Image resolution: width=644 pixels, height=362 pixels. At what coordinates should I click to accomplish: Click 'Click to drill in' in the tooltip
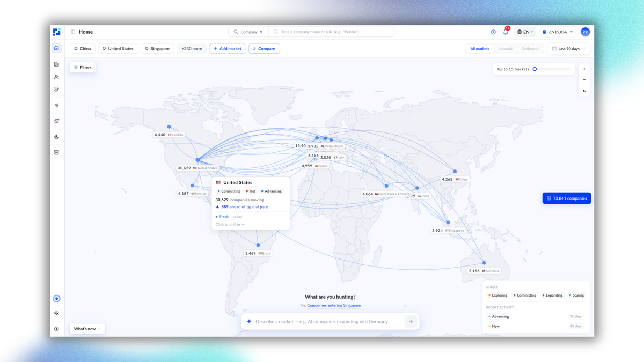230,225
